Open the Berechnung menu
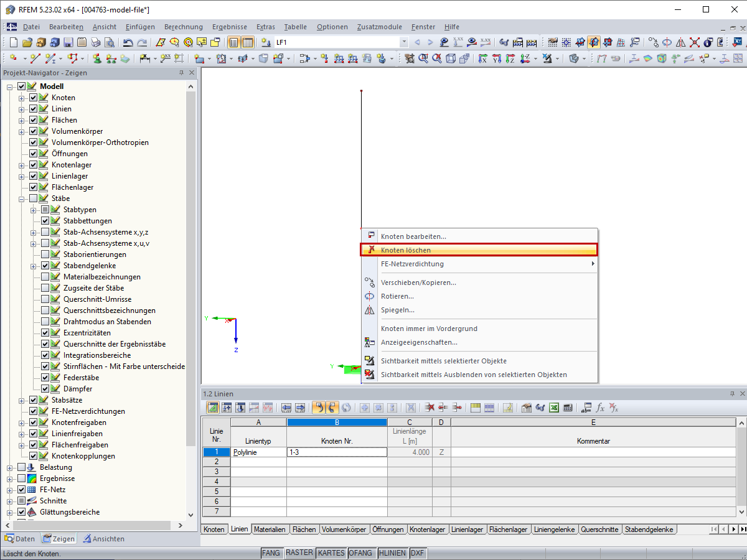The image size is (747, 560). (184, 27)
